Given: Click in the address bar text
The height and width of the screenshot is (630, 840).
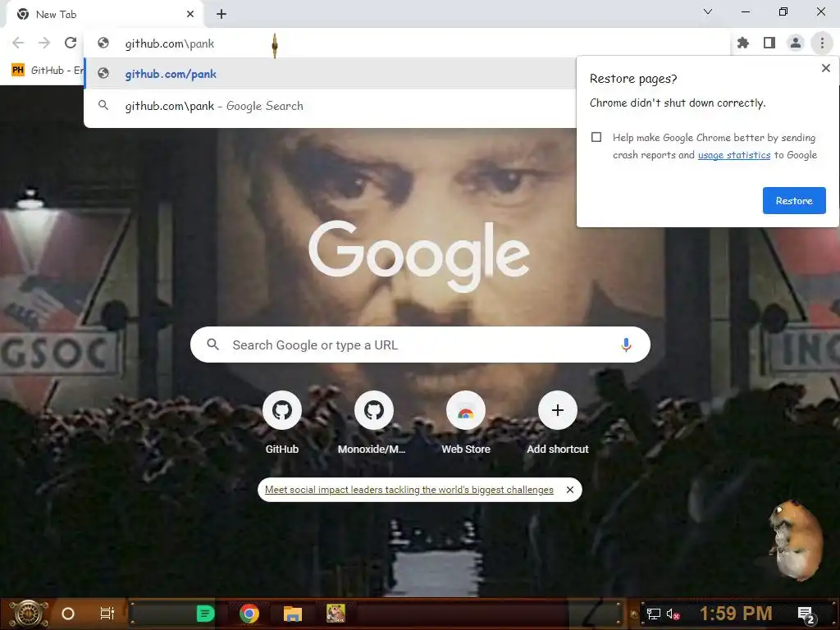Looking at the screenshot, I should coord(169,43).
